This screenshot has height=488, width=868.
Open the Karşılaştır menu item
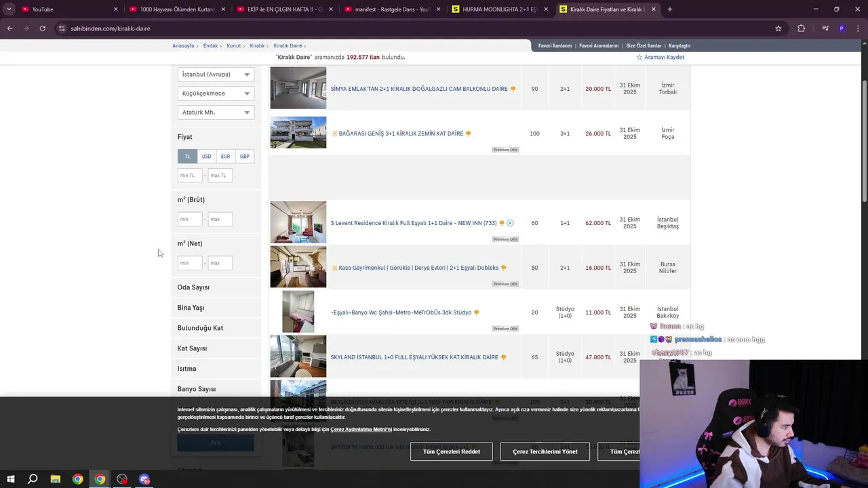(679, 45)
